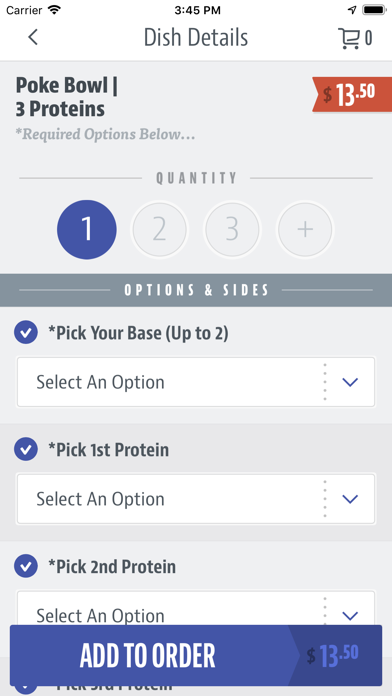
Task: Tap the Options & Sides section header
Action: [x=196, y=290]
